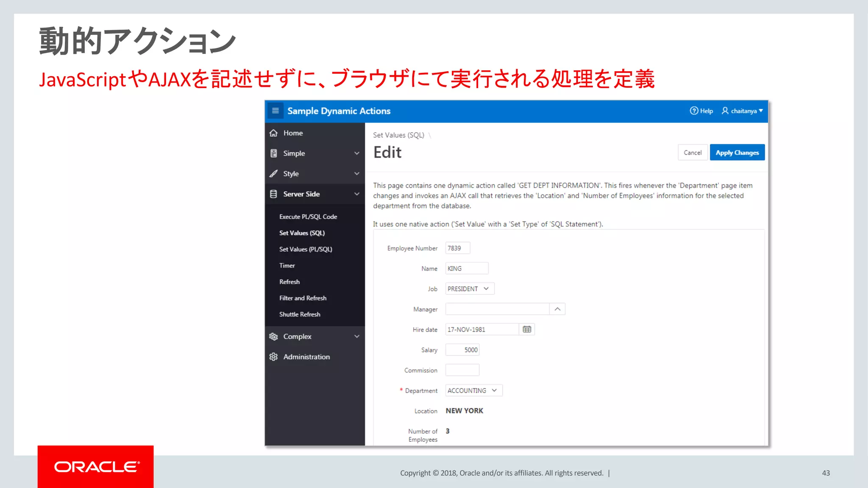This screenshot has height=488, width=868.
Task: Click the Help question mark icon
Action: coord(694,111)
